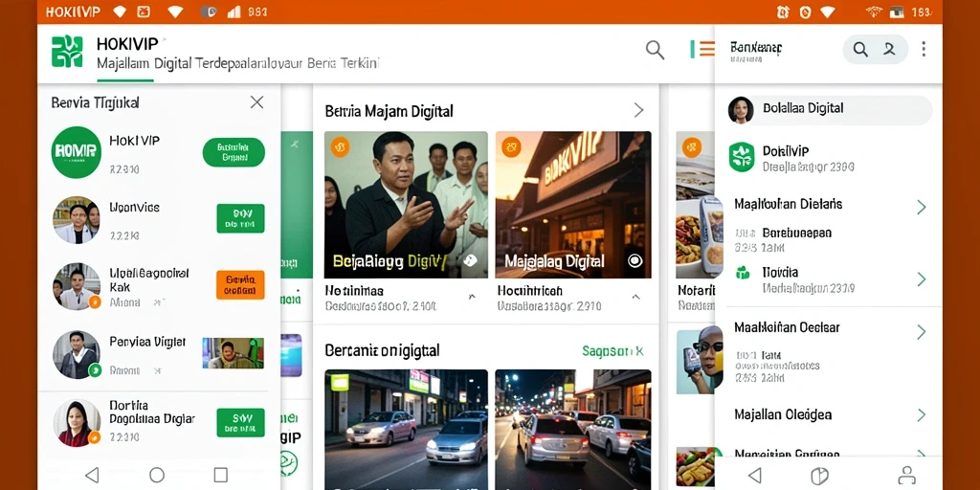
Task: Tap the back triangle in right panel
Action: point(755,475)
